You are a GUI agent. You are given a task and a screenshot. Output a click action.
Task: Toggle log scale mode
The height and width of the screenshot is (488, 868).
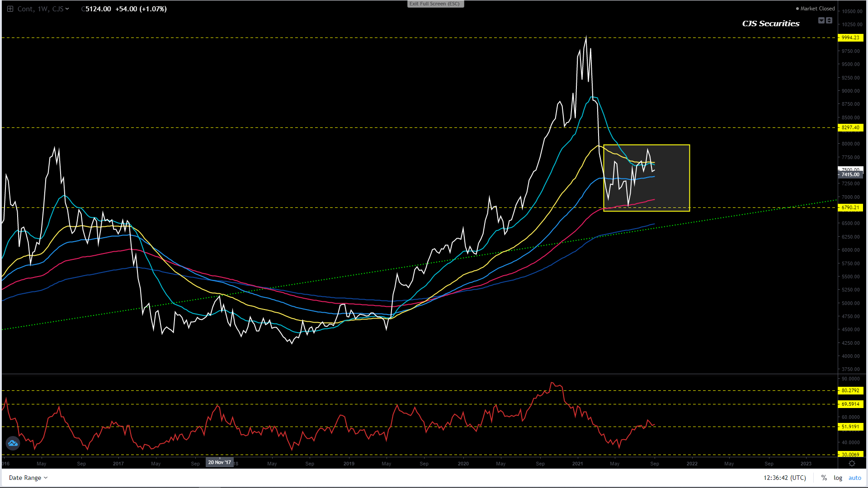click(838, 478)
